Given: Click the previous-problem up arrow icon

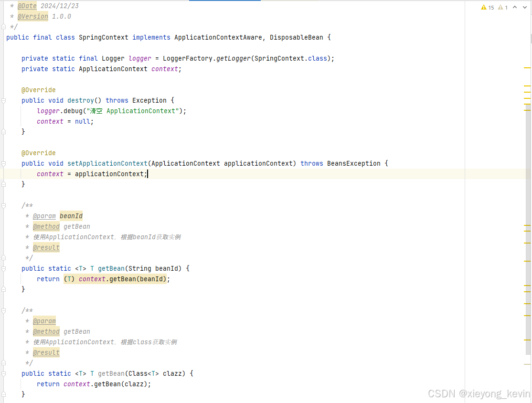Looking at the screenshot, I should click(515, 7).
